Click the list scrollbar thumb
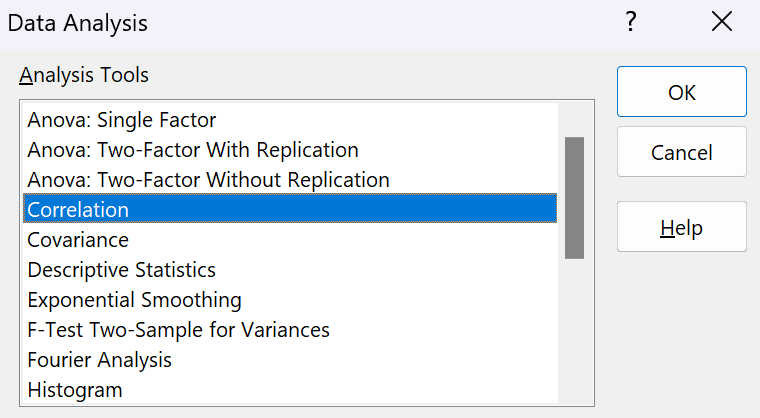 coord(574,198)
